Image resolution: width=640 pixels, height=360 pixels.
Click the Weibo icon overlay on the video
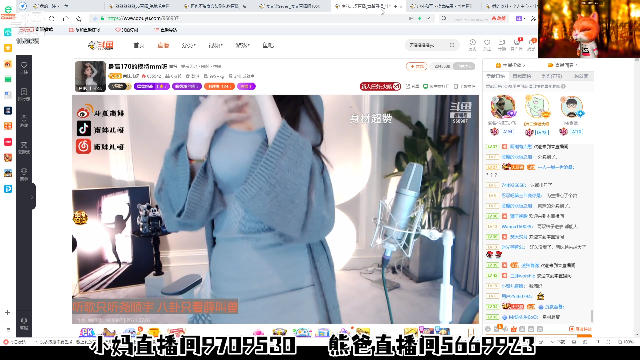[x=84, y=111]
